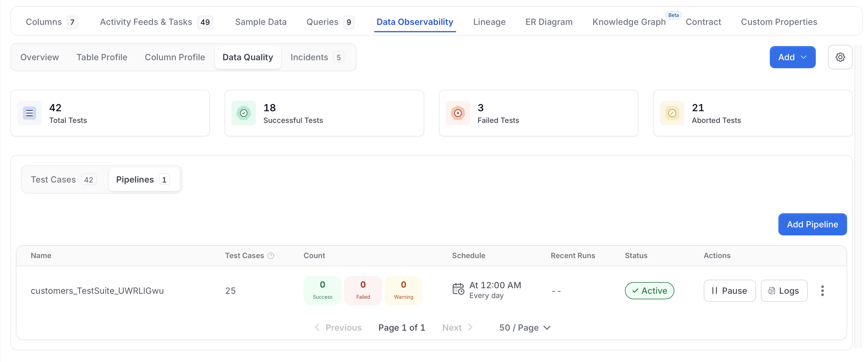This screenshot has height=362, width=868.
Task: Click the Test Cases value 25
Action: (231, 290)
